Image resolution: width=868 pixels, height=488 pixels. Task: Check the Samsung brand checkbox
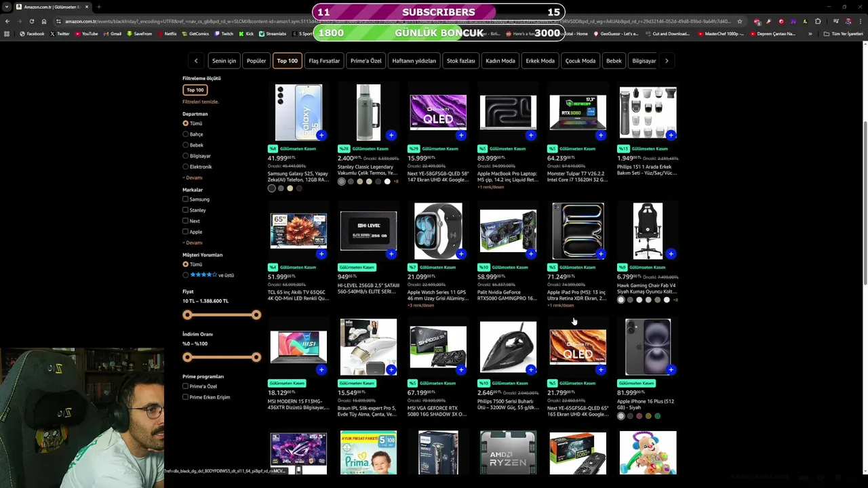[x=186, y=199]
